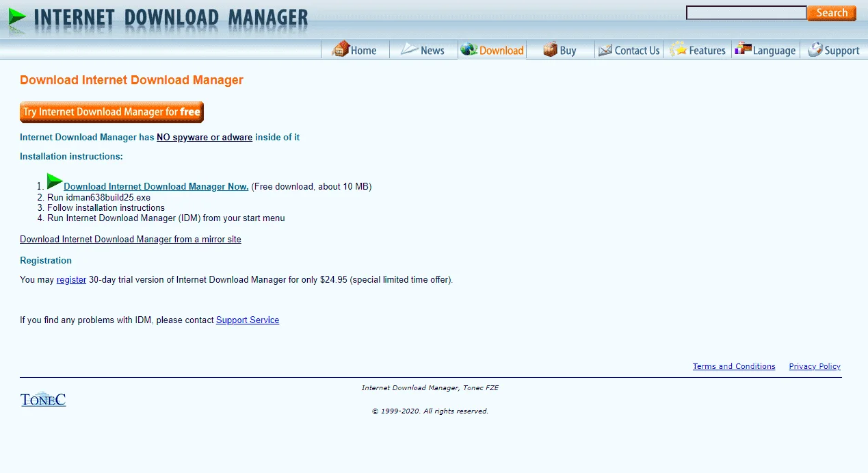The image size is (868, 473).
Task: Open the Features menu item
Action: [x=697, y=50]
